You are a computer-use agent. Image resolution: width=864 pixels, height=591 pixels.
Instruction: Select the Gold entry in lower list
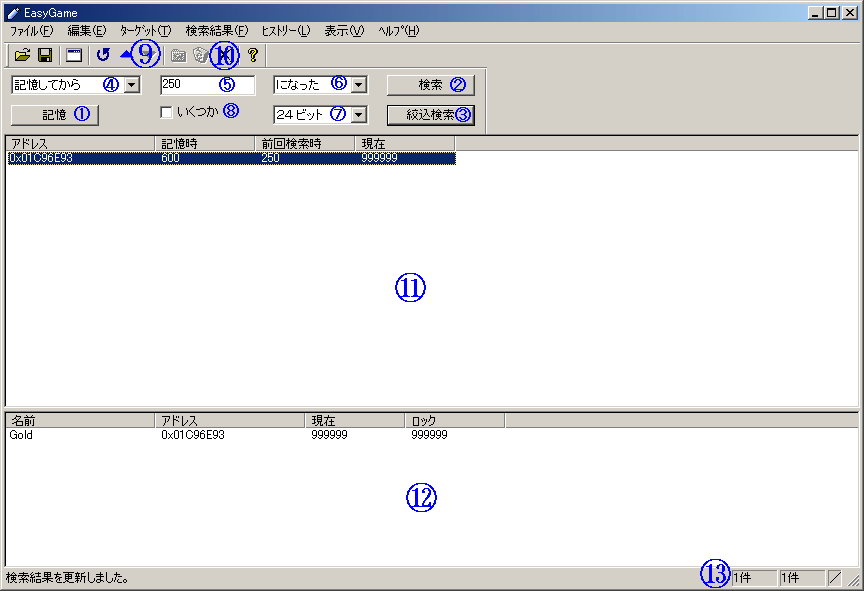[22, 436]
